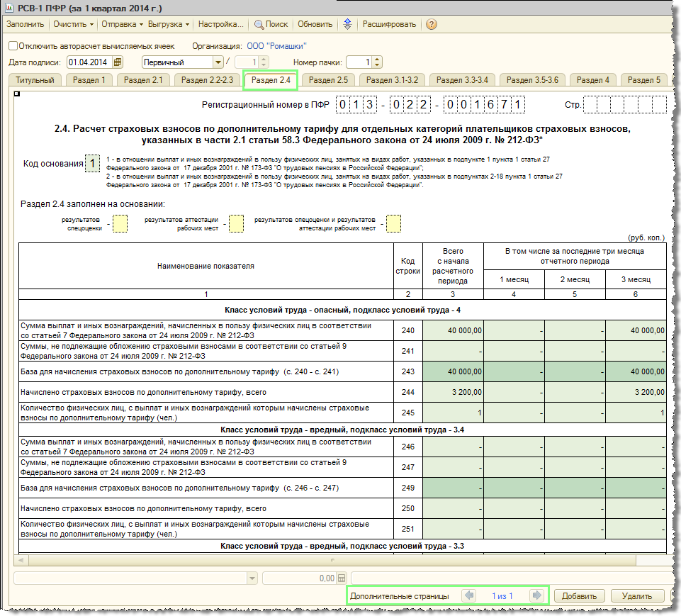Open the Очистить dropdown menu
681x616 pixels.
coord(74,24)
